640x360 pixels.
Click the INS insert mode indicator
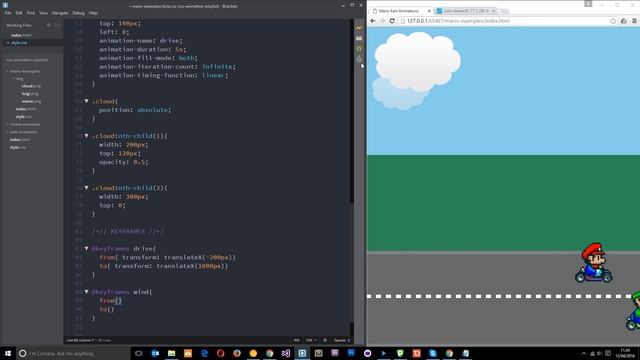point(297,340)
